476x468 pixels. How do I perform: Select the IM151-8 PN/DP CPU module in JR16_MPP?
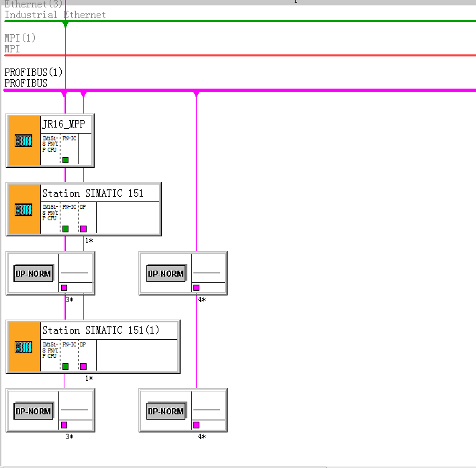coord(50,144)
